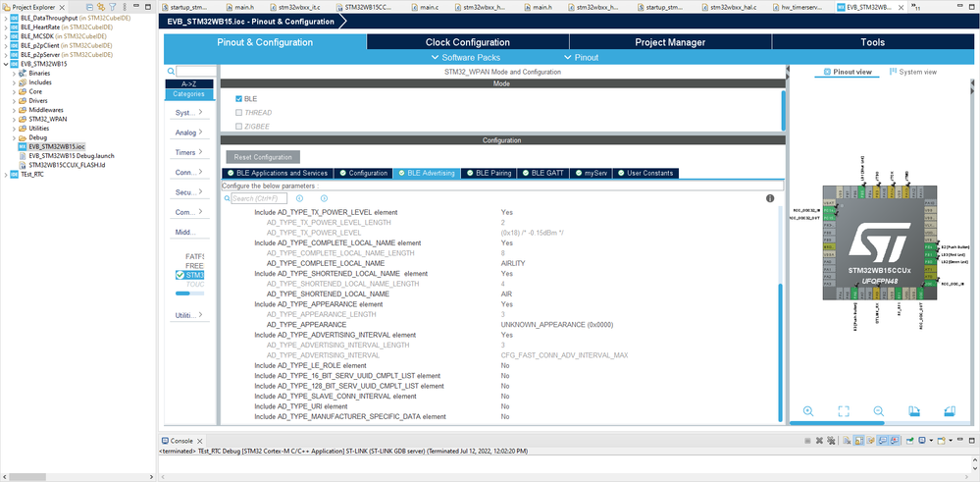
Task: Focus the categories search field
Action: tap(195, 72)
